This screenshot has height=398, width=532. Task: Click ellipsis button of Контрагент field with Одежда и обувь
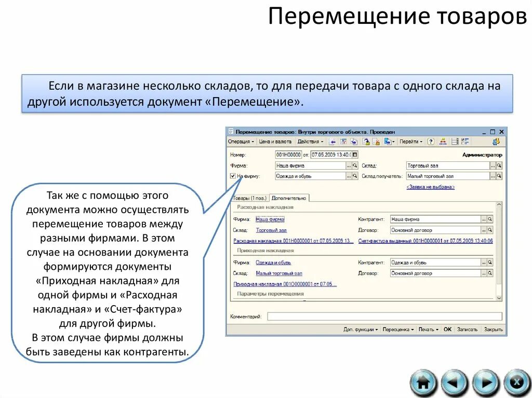point(484,263)
